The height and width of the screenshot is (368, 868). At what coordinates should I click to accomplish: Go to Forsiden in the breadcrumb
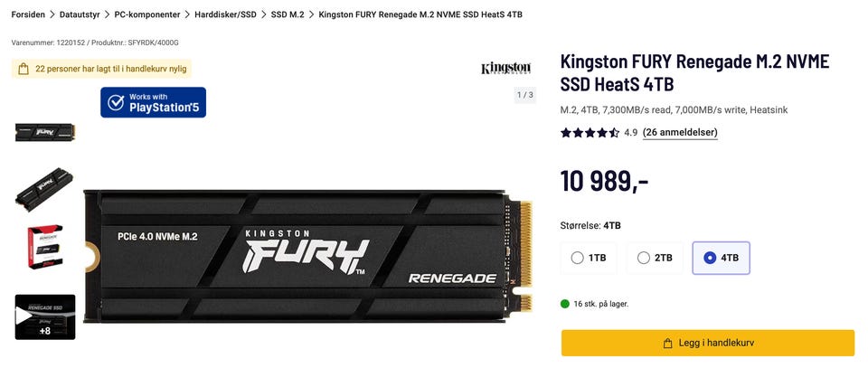pos(28,15)
